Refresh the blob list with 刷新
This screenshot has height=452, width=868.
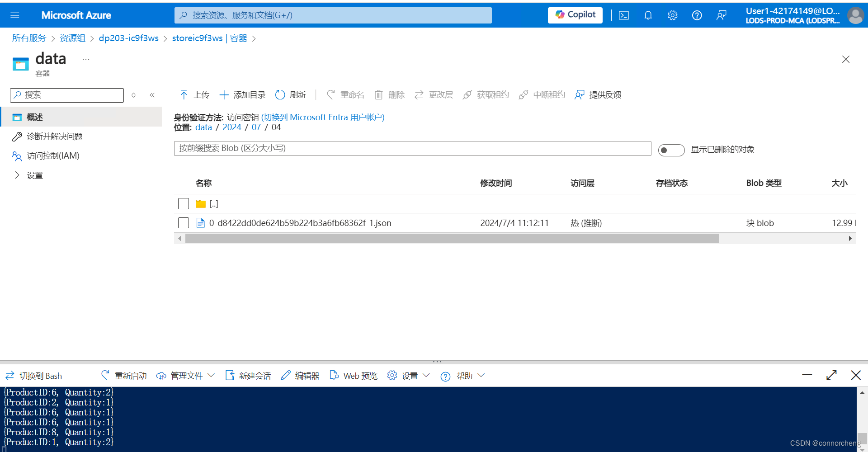[291, 95]
